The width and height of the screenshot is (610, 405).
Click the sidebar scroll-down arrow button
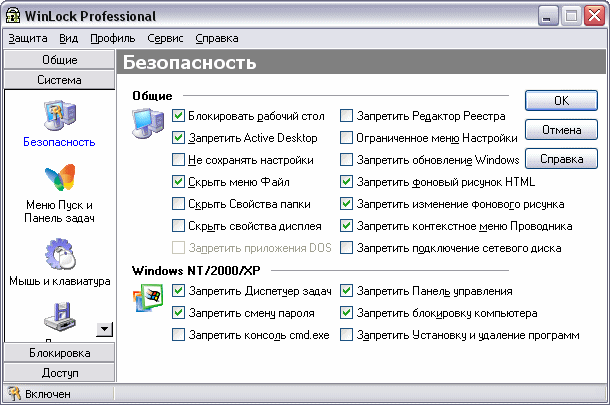(104, 329)
